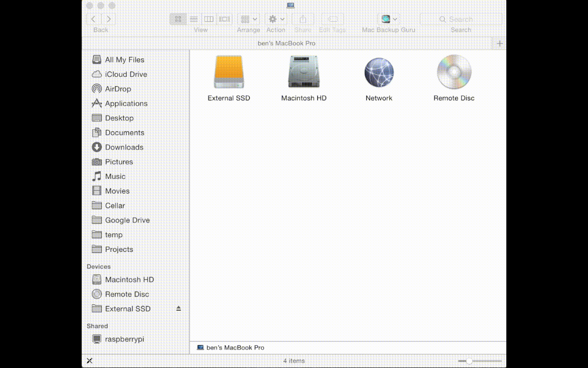Open the Mac Backup Guru toolbar icon
Image resolution: width=588 pixels, height=368 pixels.
click(x=386, y=19)
